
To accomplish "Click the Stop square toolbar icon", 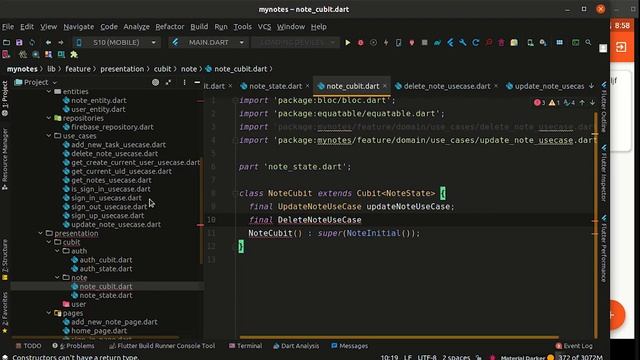I will coord(424,42).
